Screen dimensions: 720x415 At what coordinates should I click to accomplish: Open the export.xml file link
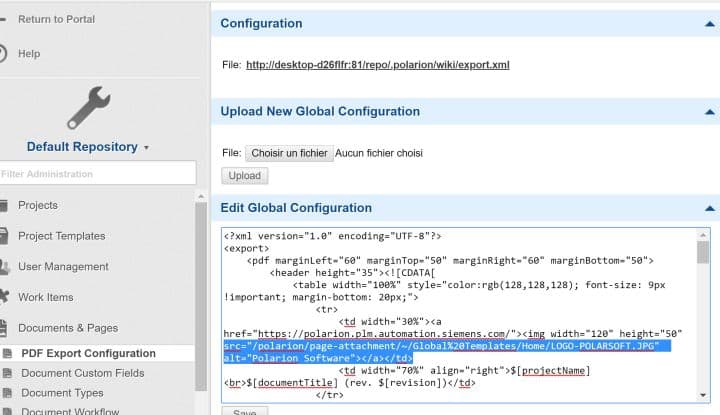377,65
